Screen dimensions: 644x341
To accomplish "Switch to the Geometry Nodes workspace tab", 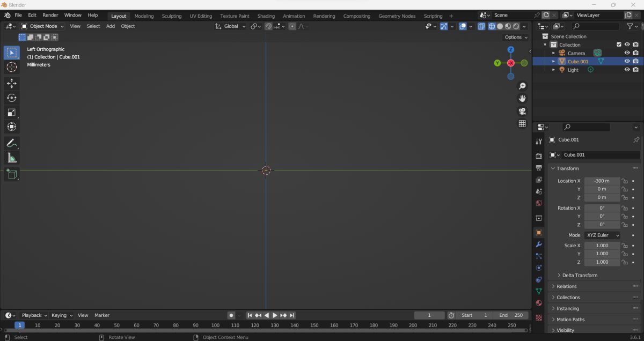I will point(397,16).
